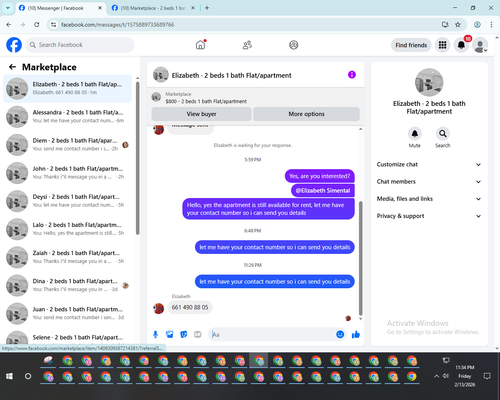Switch to the Messenger | Facebook tab

[60, 8]
